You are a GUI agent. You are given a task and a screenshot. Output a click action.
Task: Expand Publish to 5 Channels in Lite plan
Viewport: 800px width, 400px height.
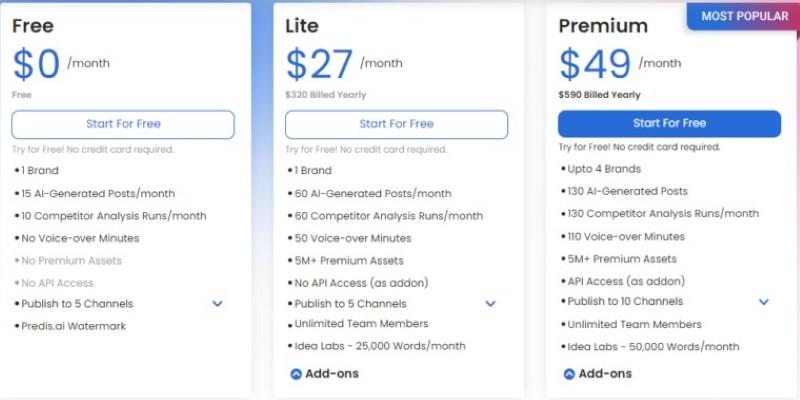[x=491, y=304]
